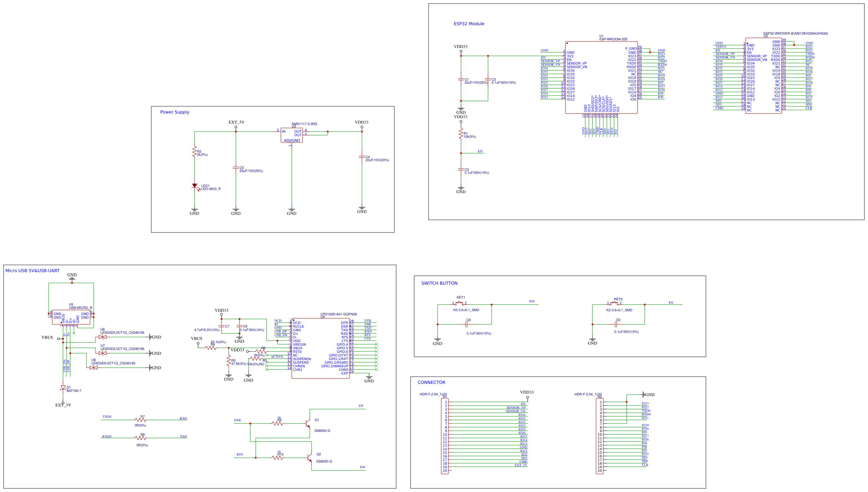Click the "ESP32 Module" section title
Viewport: 868px width, 492px height.
(x=469, y=24)
